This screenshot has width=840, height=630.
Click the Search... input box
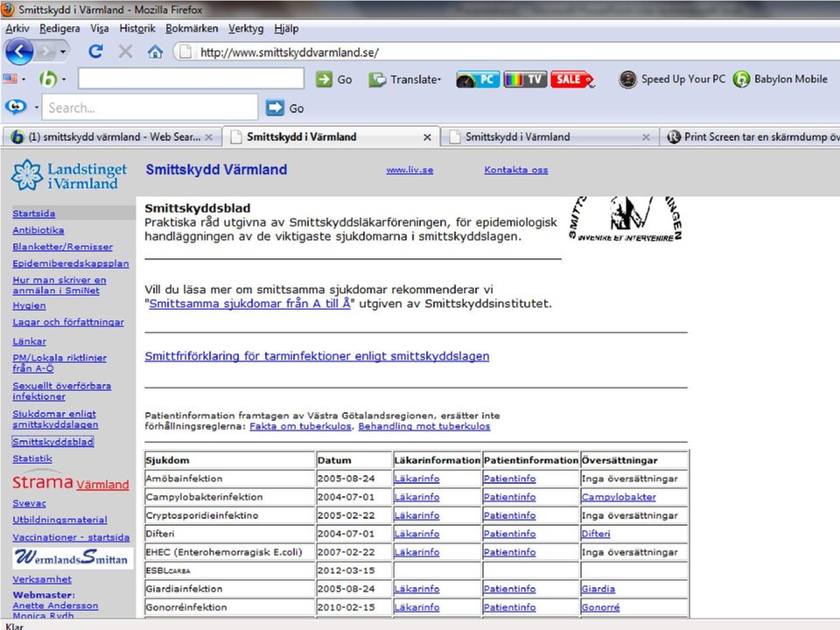pyautogui.click(x=150, y=108)
